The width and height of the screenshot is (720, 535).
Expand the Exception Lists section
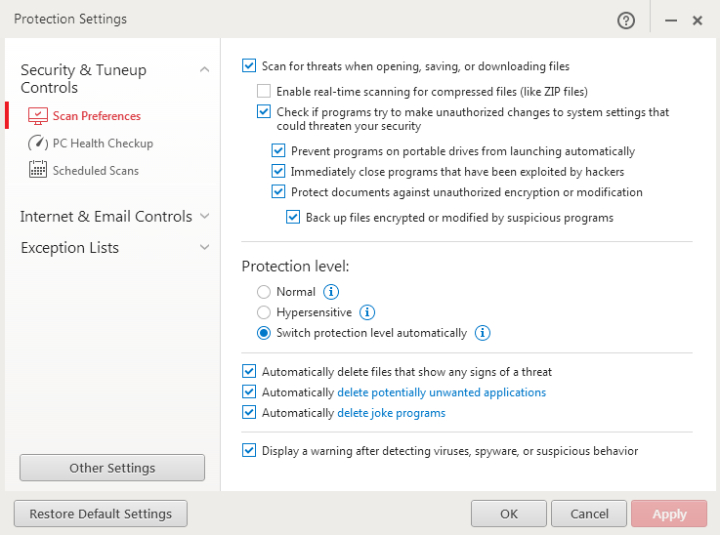(205, 247)
